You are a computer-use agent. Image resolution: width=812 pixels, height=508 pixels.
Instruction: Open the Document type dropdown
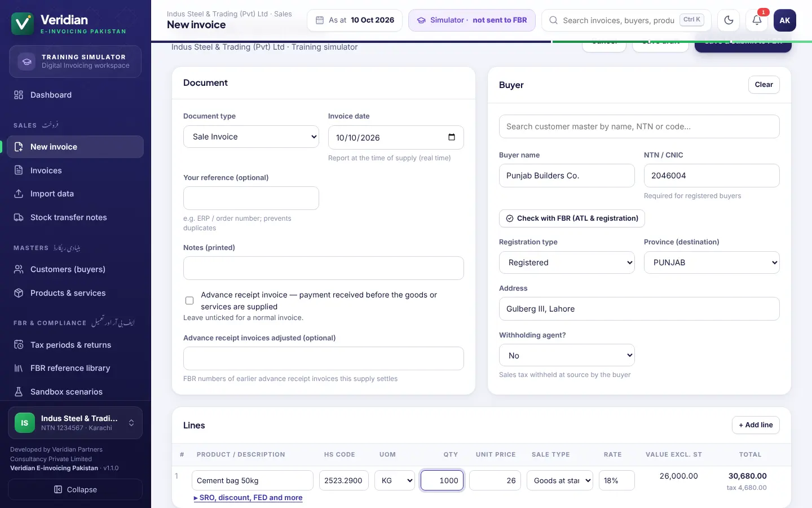[251, 137]
